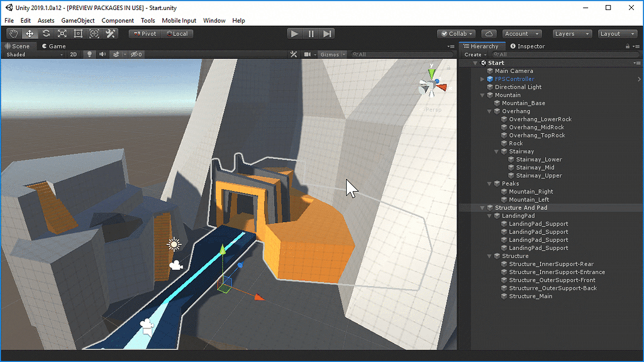Collapse the Mountain tree node
The image size is (644, 362).
click(482, 96)
